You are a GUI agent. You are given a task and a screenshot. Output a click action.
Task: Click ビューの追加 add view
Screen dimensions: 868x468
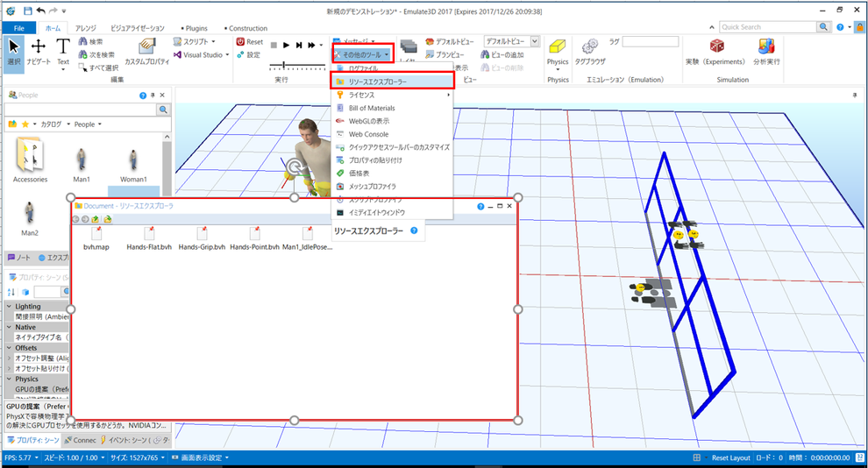[x=502, y=54]
